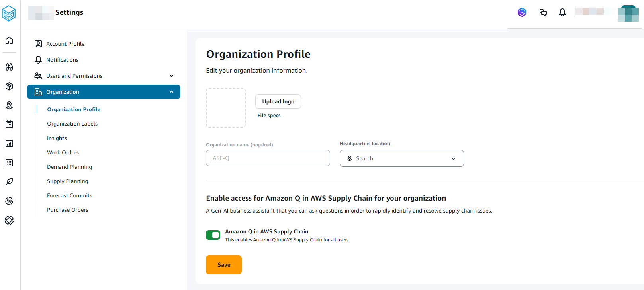This screenshot has height=290, width=644.
Task: Select Organization Labels submenu item
Action: [x=72, y=124]
